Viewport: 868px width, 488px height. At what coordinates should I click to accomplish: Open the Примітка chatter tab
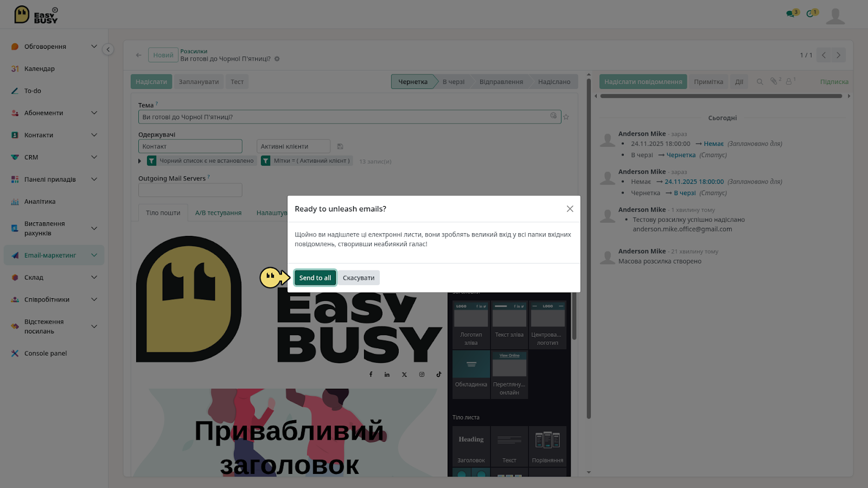[708, 82]
